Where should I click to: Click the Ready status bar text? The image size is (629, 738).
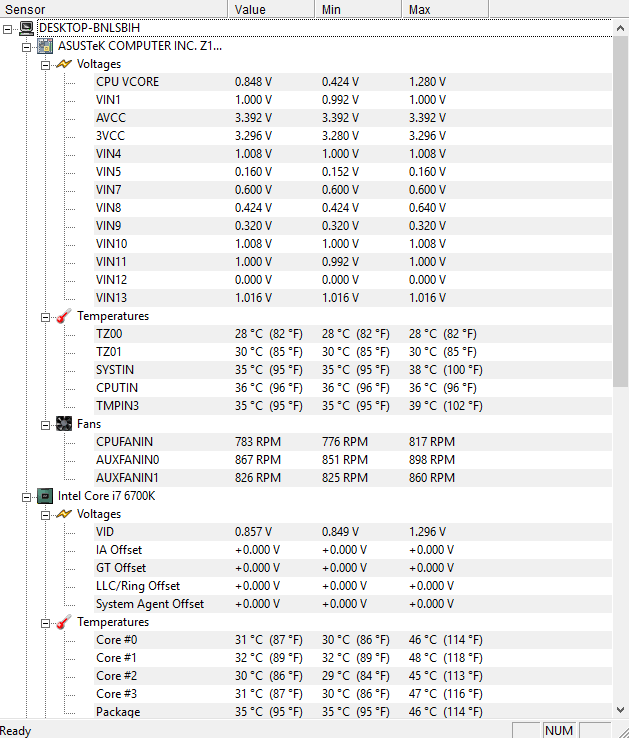coord(15,731)
